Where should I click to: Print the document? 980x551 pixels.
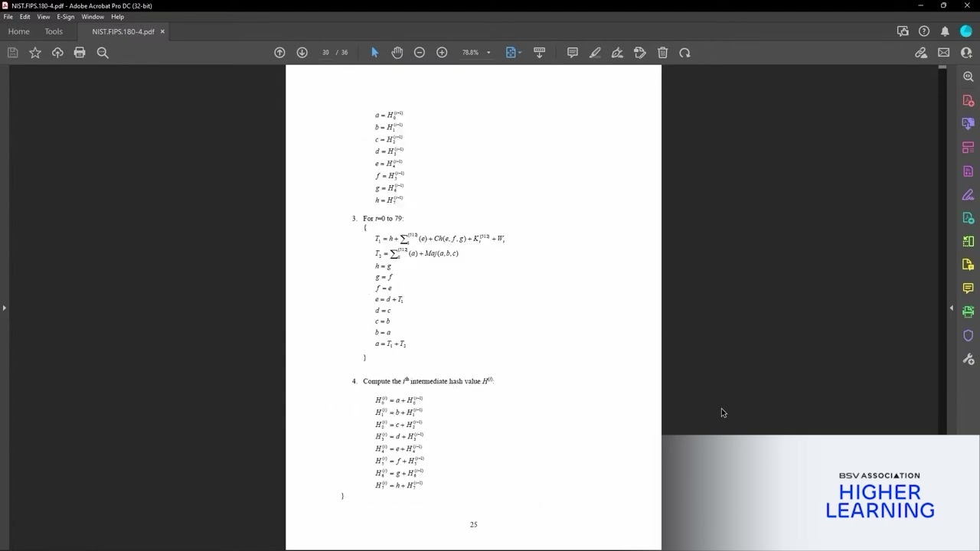click(x=80, y=53)
